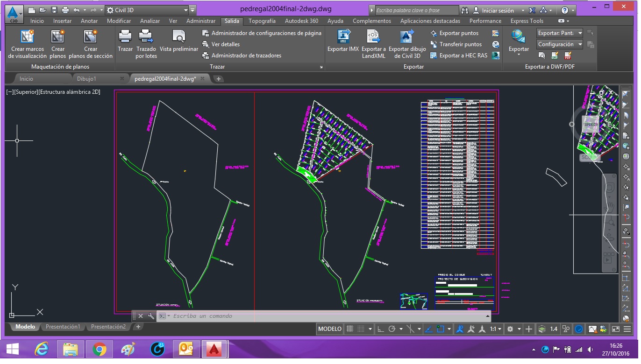Open the 1:1 annotation scale dropdown
Viewport: 641px width, 364px height.
coord(496,329)
